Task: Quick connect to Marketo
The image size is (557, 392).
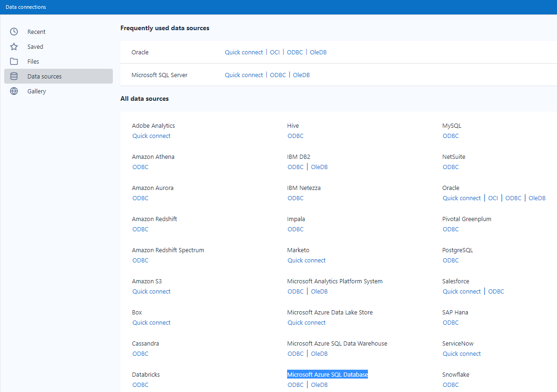Action: [x=307, y=260]
